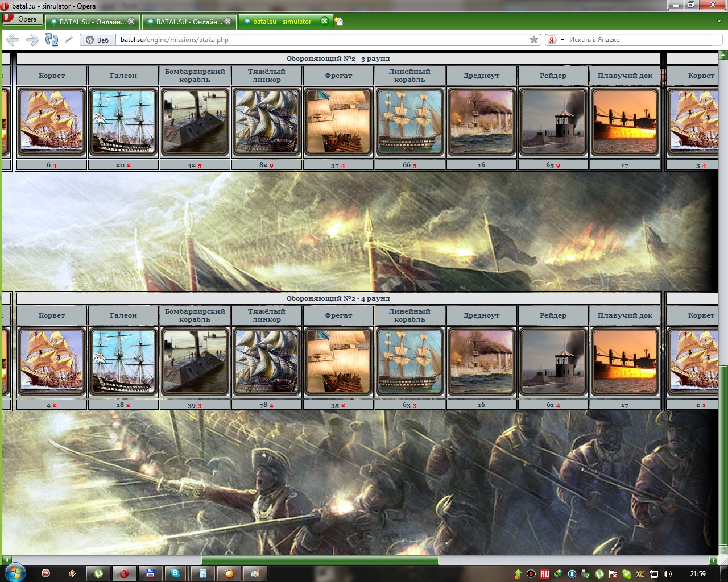Click the Дредноут ship image in round 4
728x582 pixels.
coord(482,361)
